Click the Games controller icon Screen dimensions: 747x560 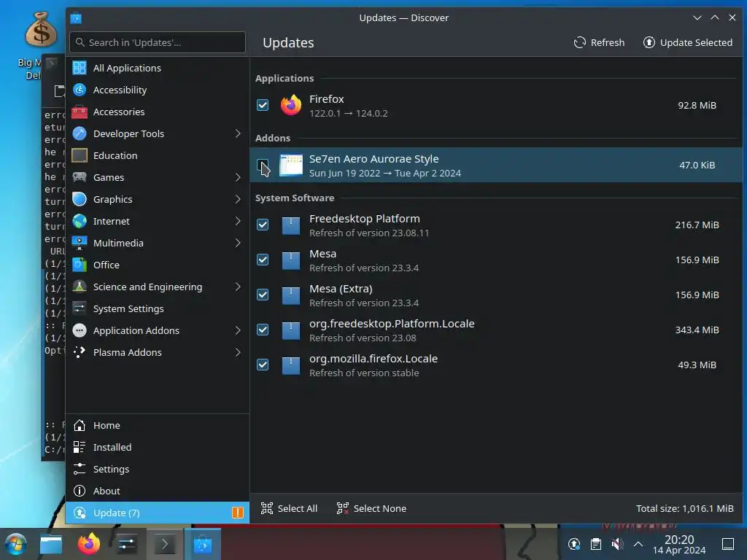tap(80, 178)
